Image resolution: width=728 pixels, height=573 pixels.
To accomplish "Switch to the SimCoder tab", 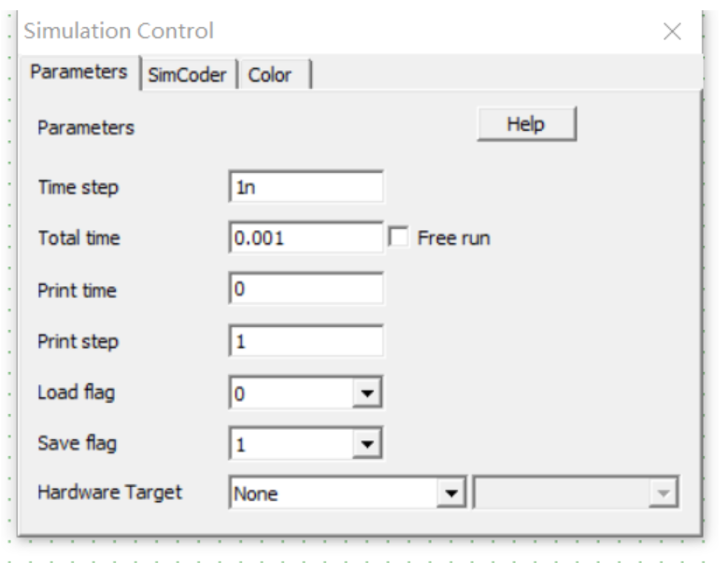I will coord(191,75).
